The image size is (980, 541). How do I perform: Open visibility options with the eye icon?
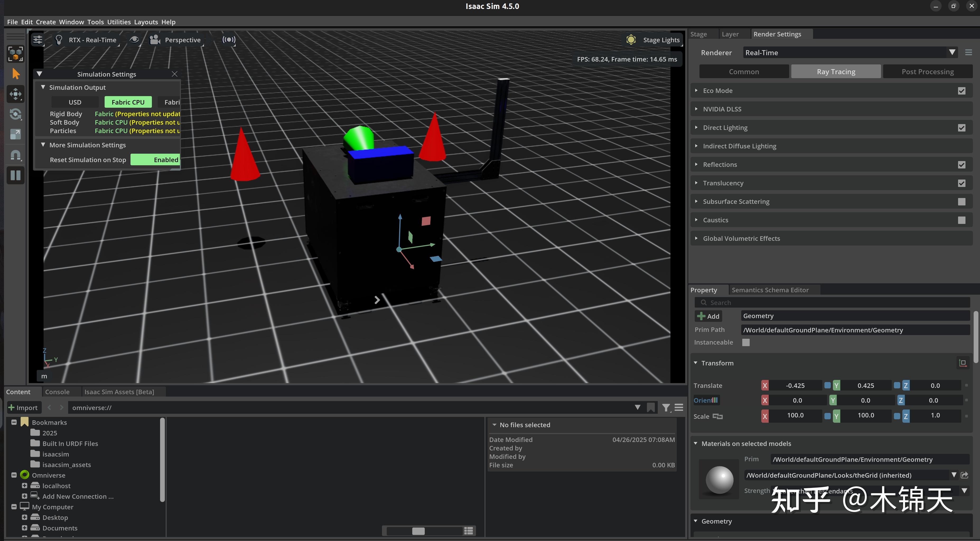[x=134, y=40]
